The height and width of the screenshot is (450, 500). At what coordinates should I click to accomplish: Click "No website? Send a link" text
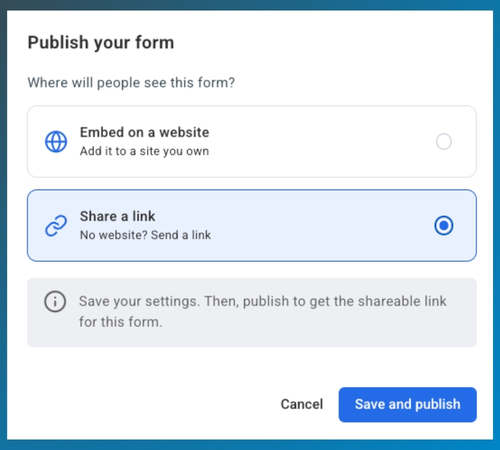[x=145, y=235]
